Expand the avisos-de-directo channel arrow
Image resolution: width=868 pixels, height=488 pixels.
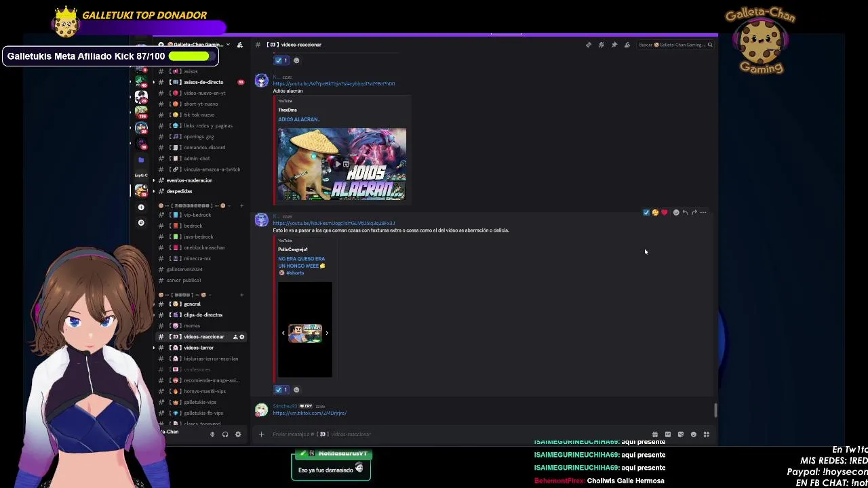click(x=154, y=82)
